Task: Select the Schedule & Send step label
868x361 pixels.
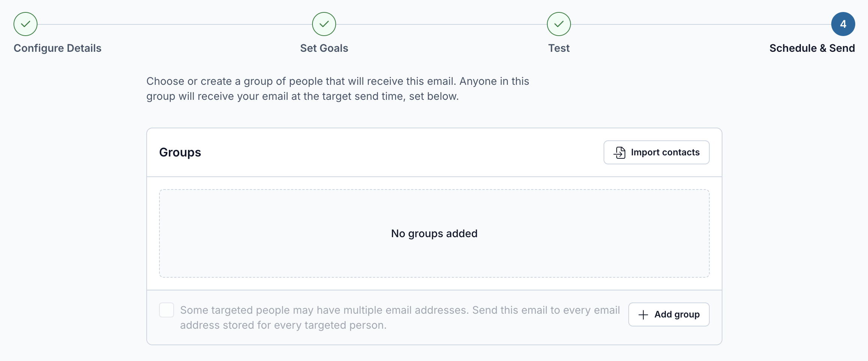Action: coord(812,48)
